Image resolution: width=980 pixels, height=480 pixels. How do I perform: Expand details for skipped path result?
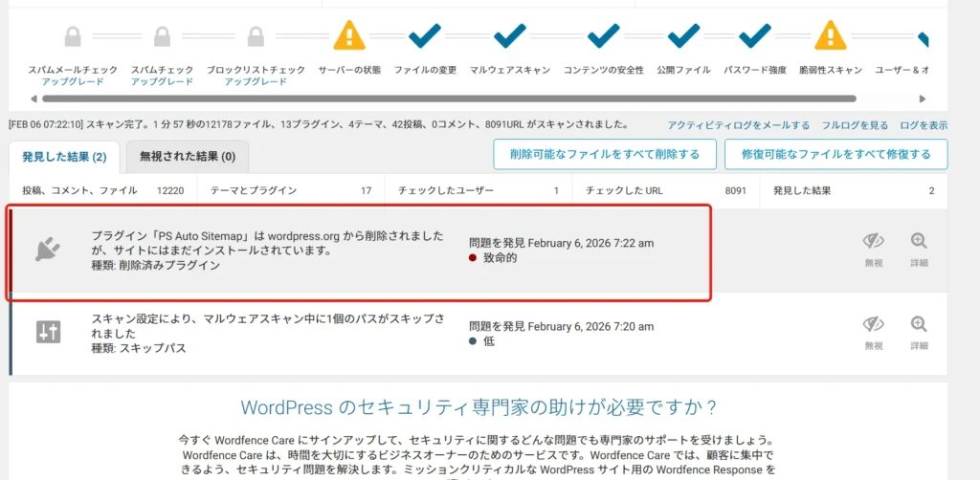[919, 331]
